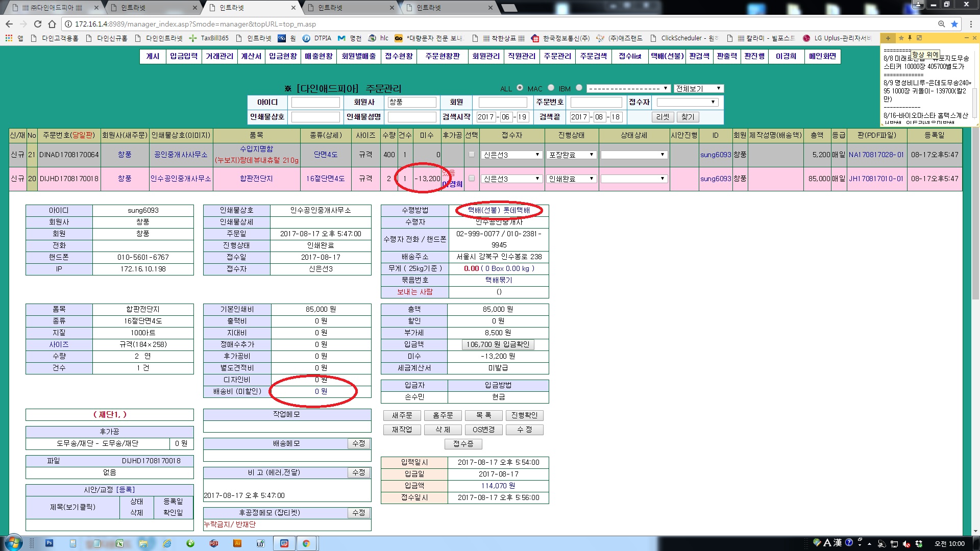Select the IBM radio button
Screen dimensions: 980x551
(579, 88)
